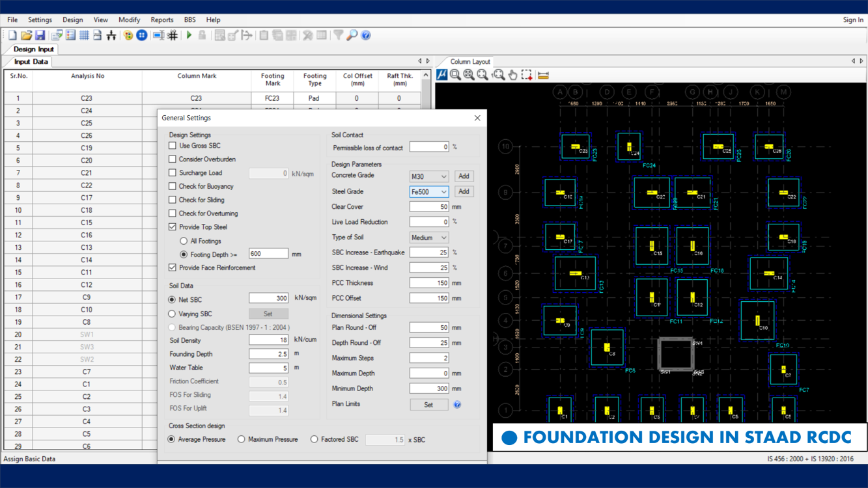The height and width of the screenshot is (488, 868).
Task: Tick the Check for Sliding checkbox
Action: (x=173, y=200)
